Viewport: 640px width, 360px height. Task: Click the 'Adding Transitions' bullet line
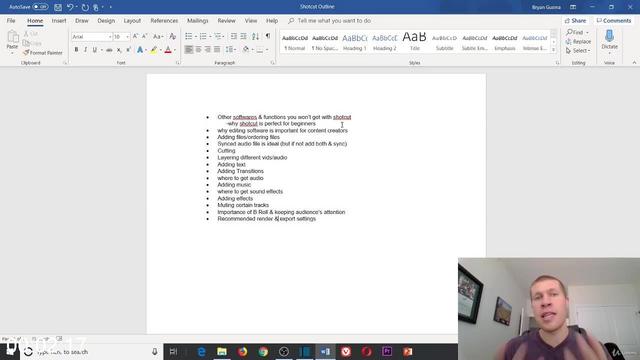(x=240, y=171)
